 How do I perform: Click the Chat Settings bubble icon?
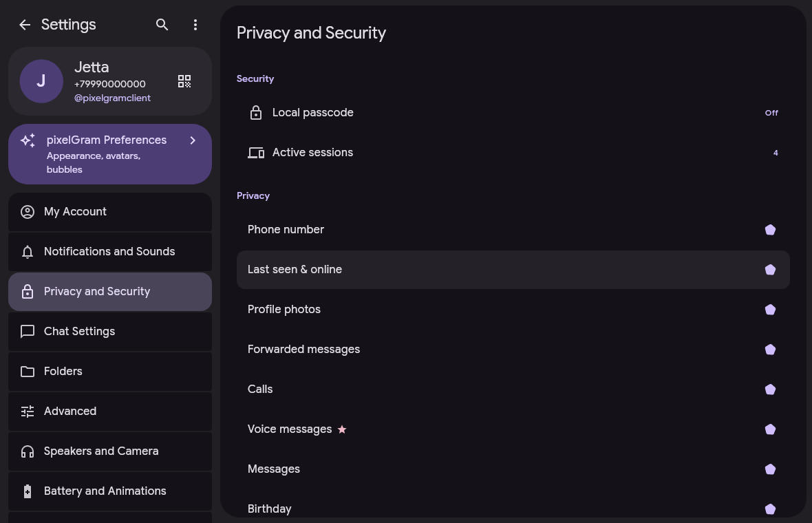coord(28,332)
